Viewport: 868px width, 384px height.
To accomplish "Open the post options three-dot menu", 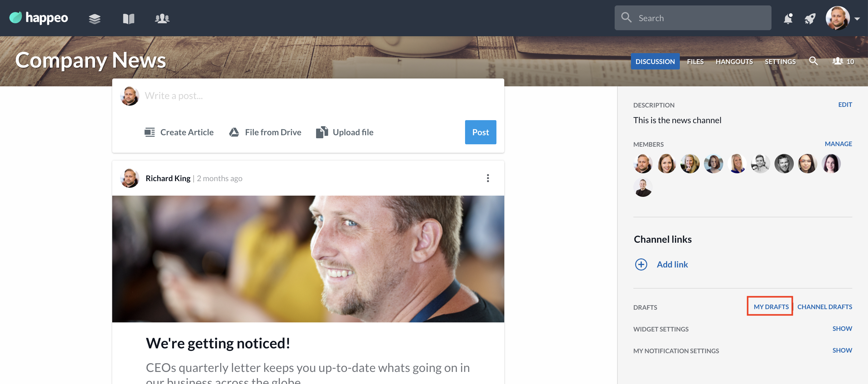I will tap(488, 178).
